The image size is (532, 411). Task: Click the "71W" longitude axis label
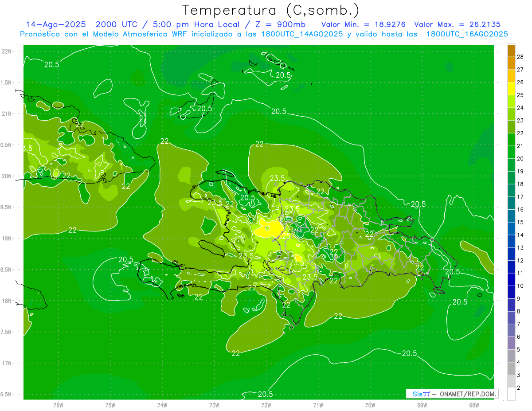coord(318,405)
